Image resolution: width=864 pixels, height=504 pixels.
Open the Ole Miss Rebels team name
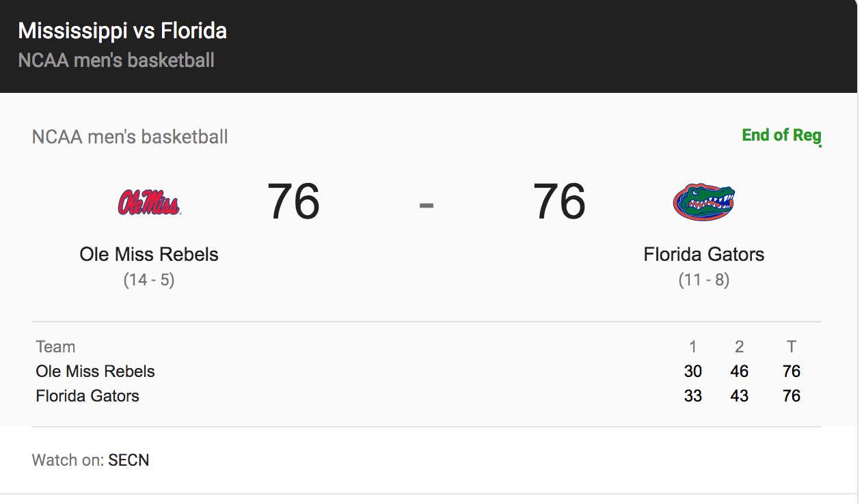(149, 255)
